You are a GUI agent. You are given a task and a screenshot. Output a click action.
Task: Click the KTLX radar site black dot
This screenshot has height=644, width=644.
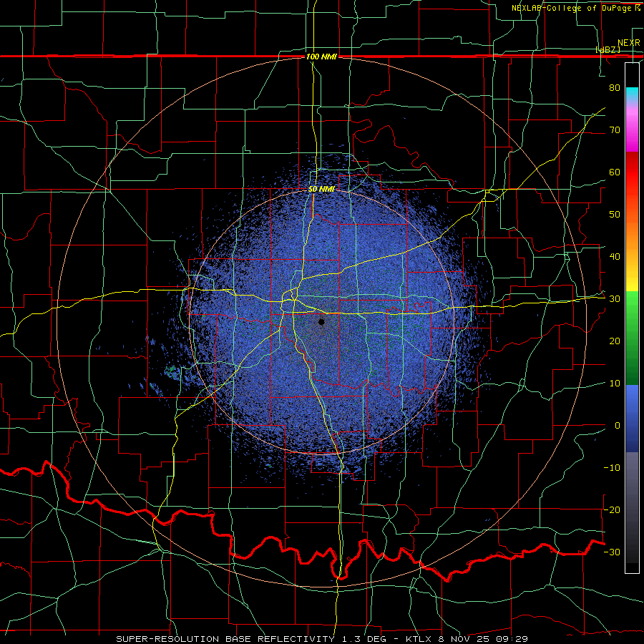pos(321,322)
